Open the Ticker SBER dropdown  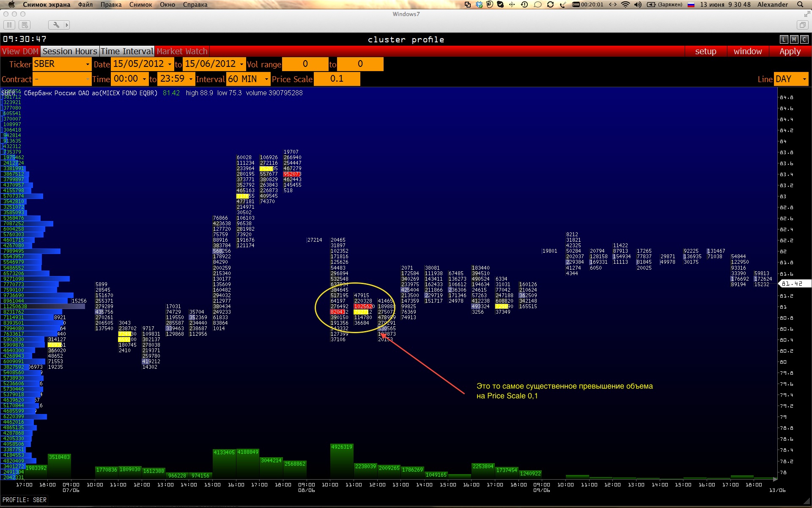(x=88, y=64)
